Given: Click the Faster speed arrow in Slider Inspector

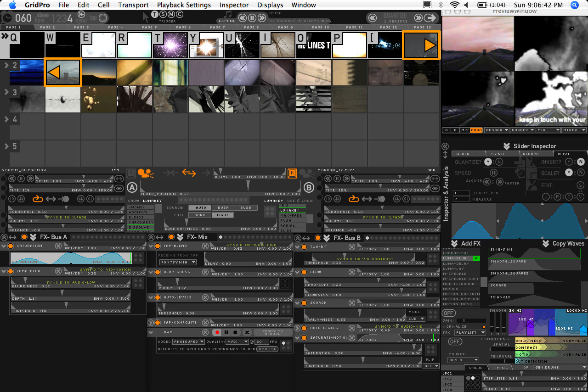Looking at the screenshot, I should pyautogui.click(x=500, y=181).
